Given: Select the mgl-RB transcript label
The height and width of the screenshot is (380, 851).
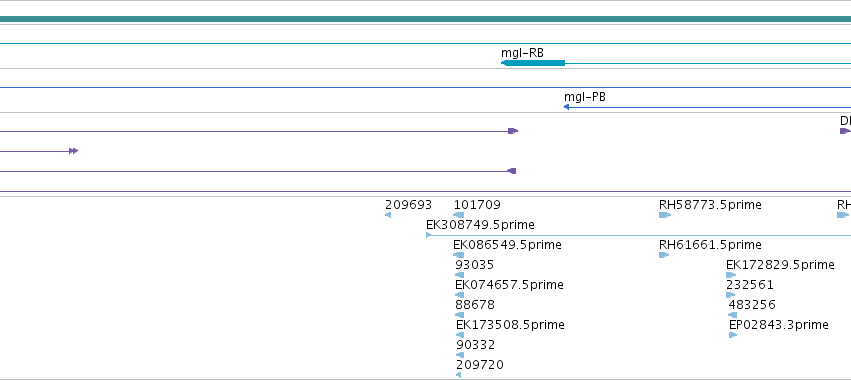Looking at the screenshot, I should point(522,53).
